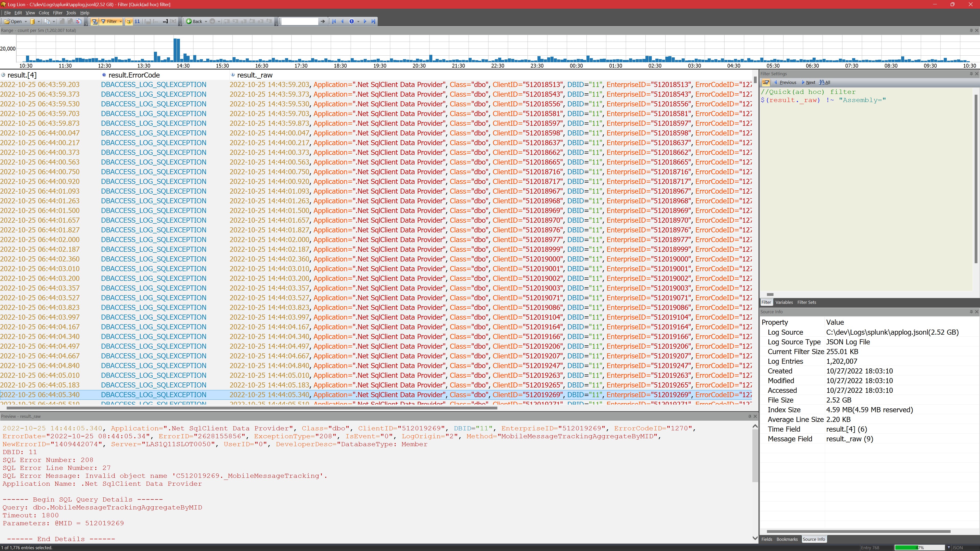Pin the Source Info panel
980x551 pixels.
971,312
